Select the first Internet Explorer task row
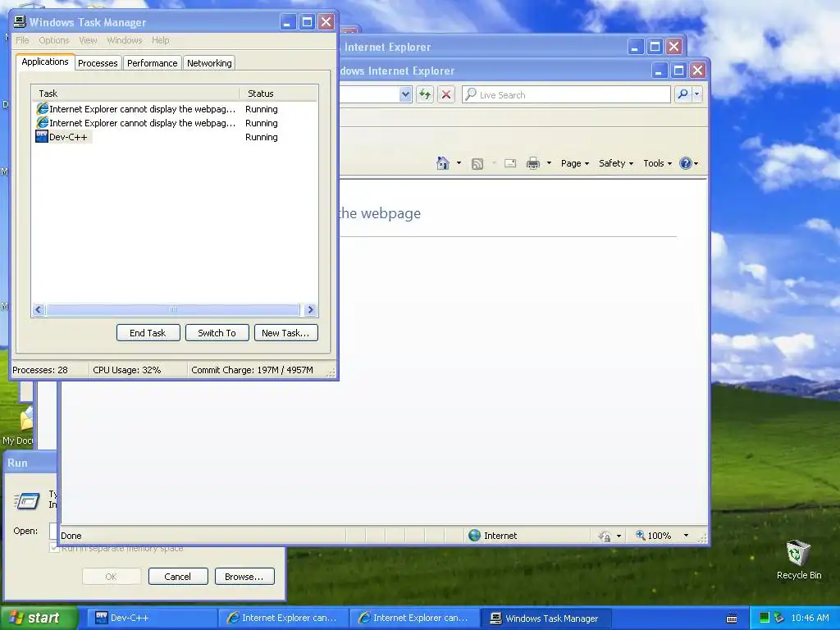Image resolution: width=840 pixels, height=630 pixels. [175, 109]
